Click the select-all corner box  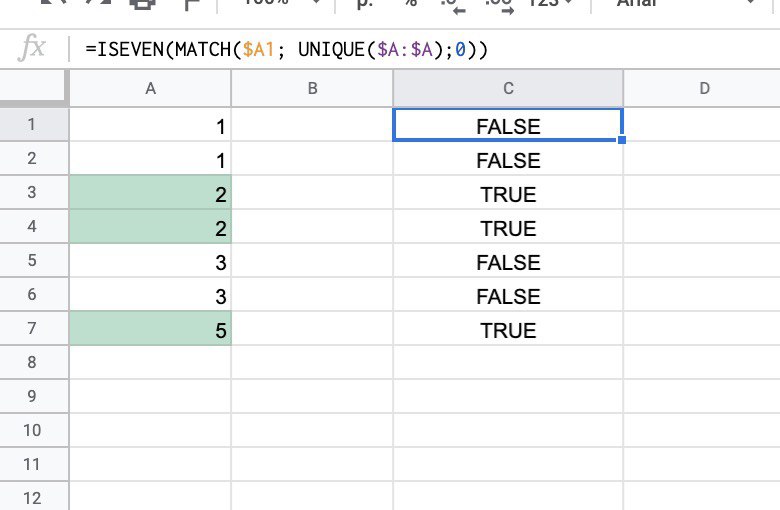[x=33, y=88]
